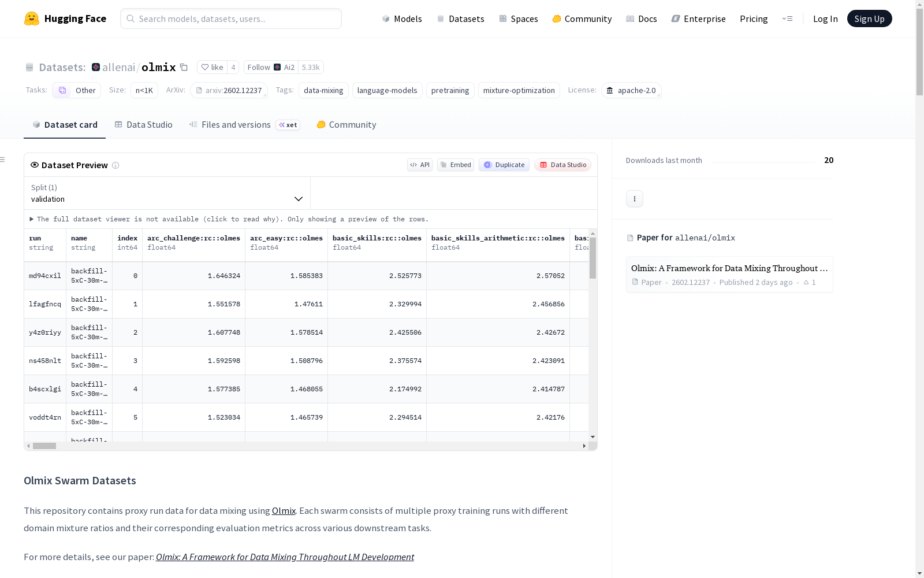Click the table vertical scrollbar thumb
The image size is (924, 578).
click(593, 258)
